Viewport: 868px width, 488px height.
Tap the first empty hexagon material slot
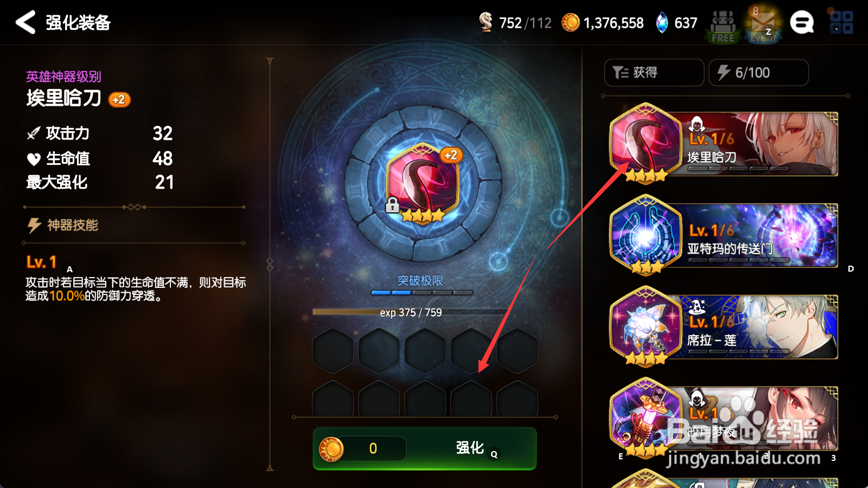333,351
